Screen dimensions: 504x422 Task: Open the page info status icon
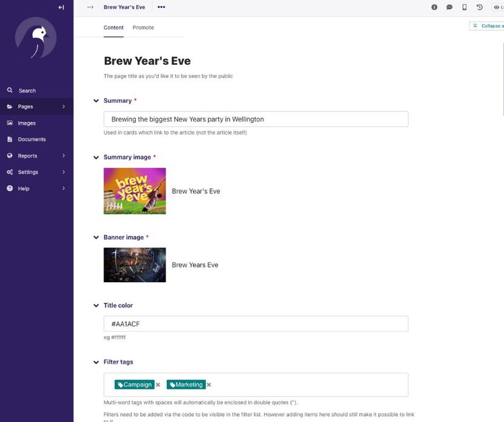[434, 7]
